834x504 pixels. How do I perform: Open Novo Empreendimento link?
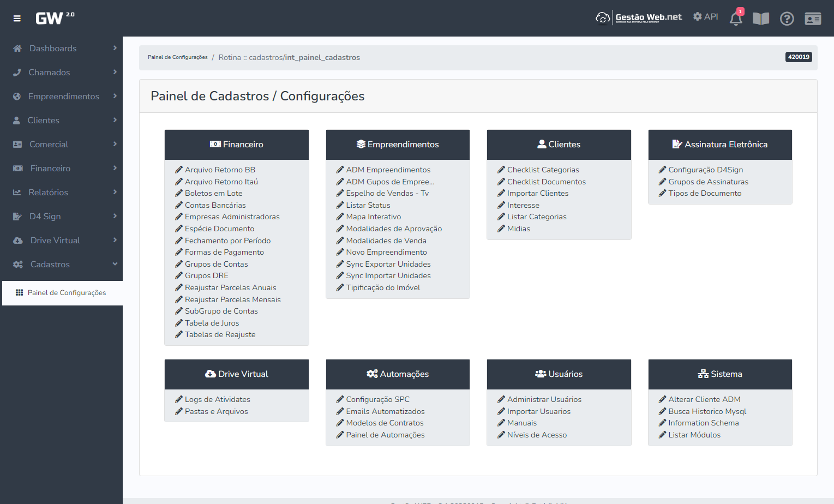386,253
